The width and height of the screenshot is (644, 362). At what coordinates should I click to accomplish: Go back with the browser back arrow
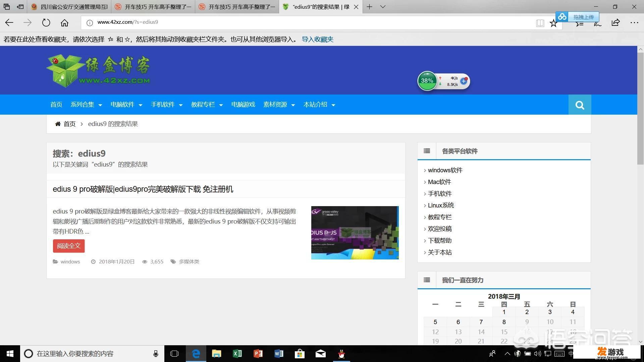pos(9,22)
